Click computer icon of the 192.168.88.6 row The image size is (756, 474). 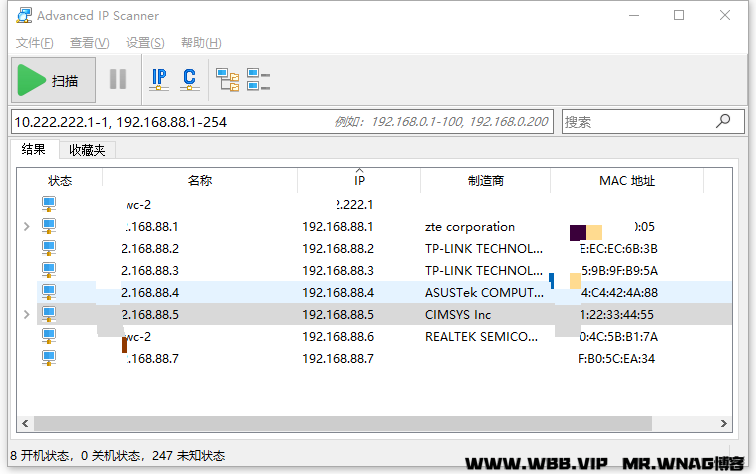pos(49,336)
